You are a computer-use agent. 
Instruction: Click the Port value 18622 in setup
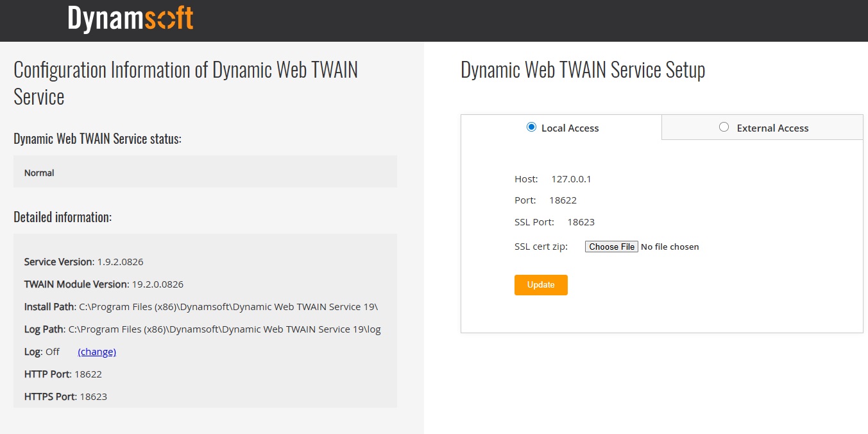click(x=563, y=200)
